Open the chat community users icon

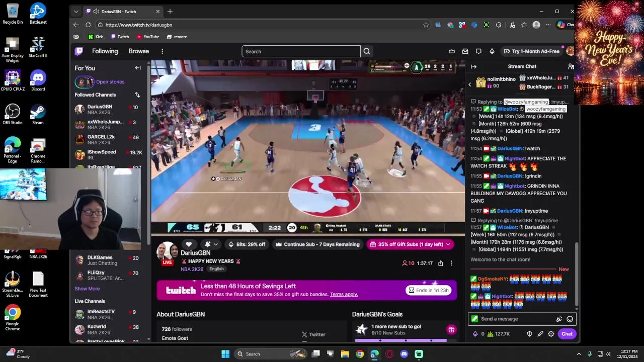point(571,66)
